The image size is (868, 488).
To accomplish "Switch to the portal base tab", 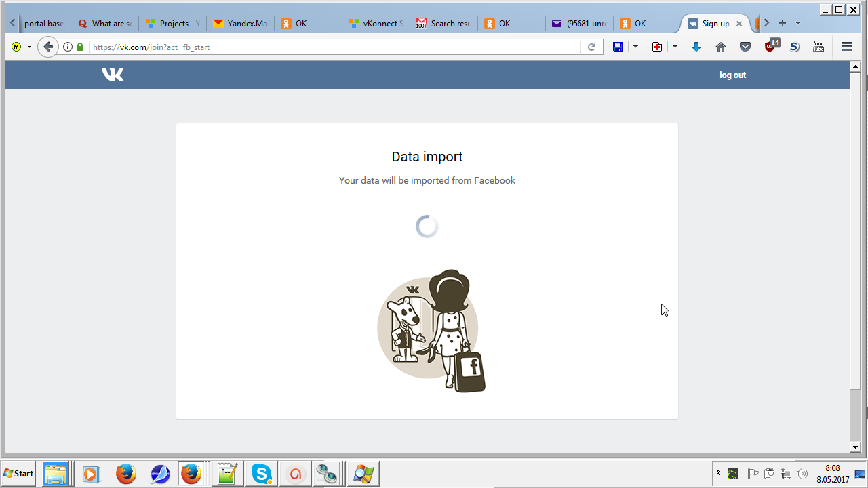I will click(x=44, y=24).
